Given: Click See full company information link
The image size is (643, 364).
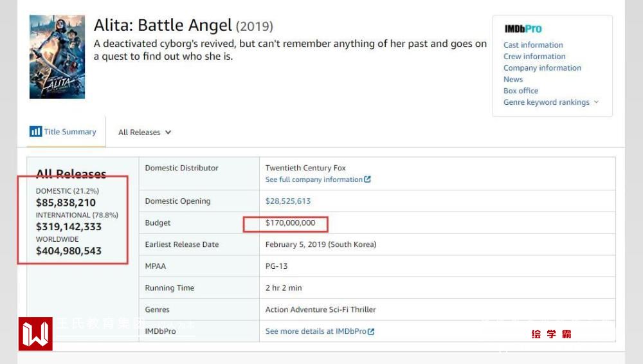Looking at the screenshot, I should (314, 179).
